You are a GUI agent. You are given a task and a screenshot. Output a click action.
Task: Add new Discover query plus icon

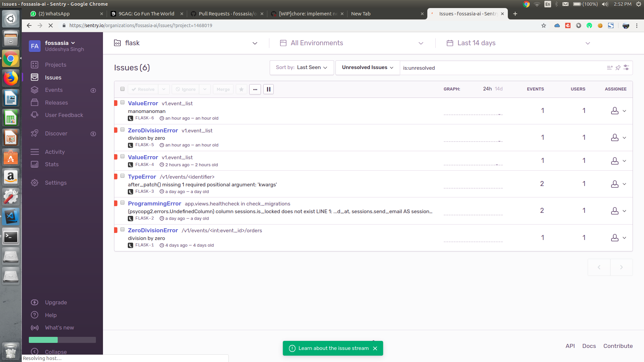click(x=93, y=134)
